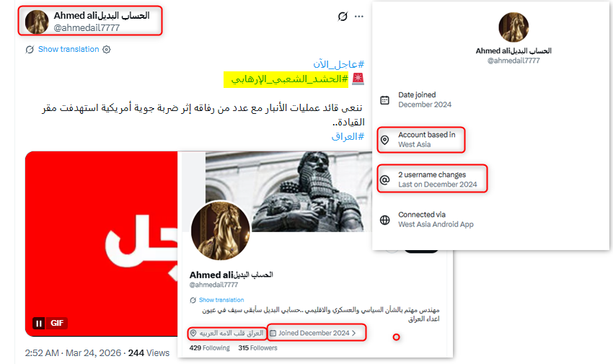Click the globe icon beside Connected via
This screenshot has height=364, width=613.
pos(384,220)
